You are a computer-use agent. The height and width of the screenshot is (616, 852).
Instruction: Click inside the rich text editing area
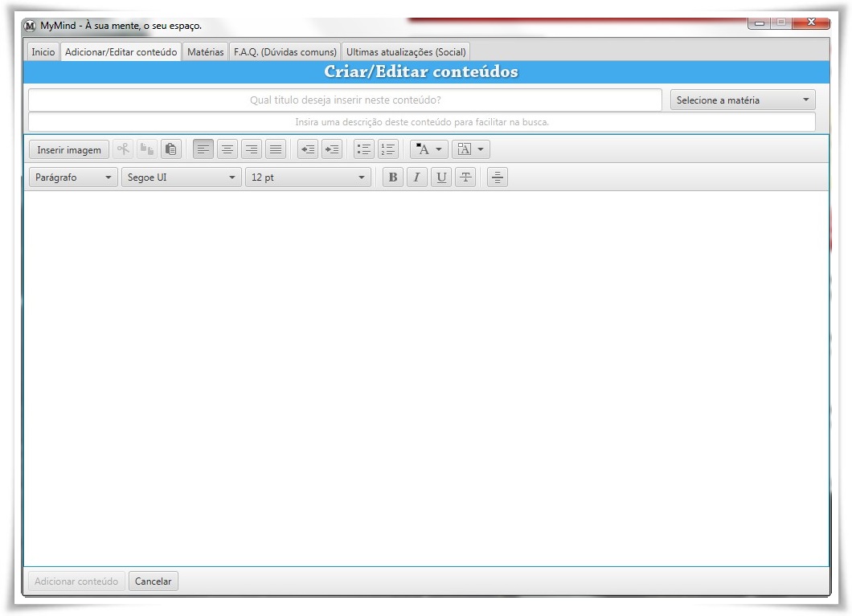pos(426,377)
